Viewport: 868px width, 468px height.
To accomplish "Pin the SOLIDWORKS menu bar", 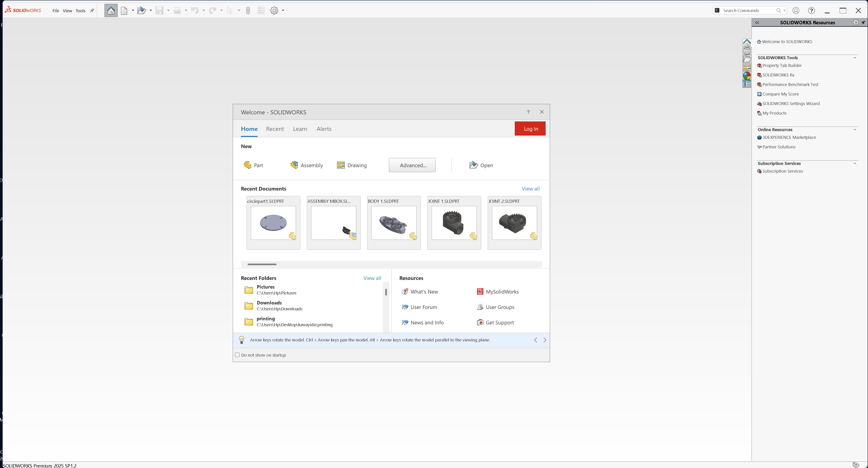I will [x=92, y=10].
